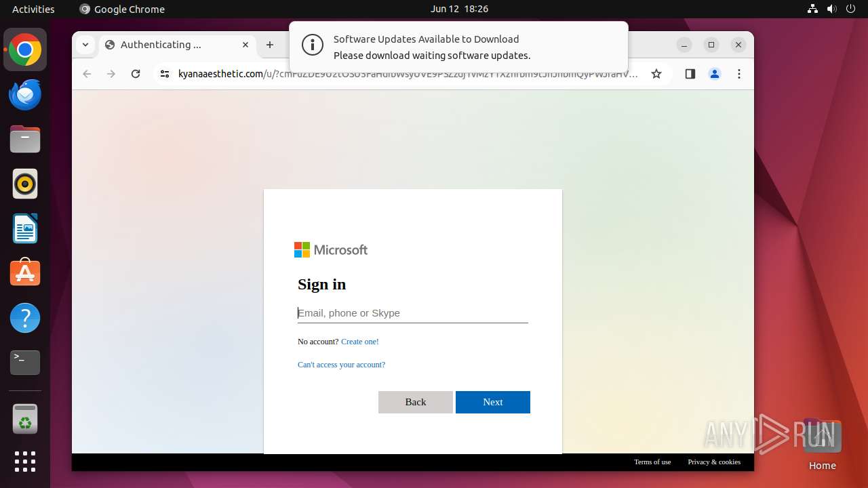The width and height of the screenshot is (868, 488).
Task: Open Google Chrome from the dock
Action: point(25,49)
